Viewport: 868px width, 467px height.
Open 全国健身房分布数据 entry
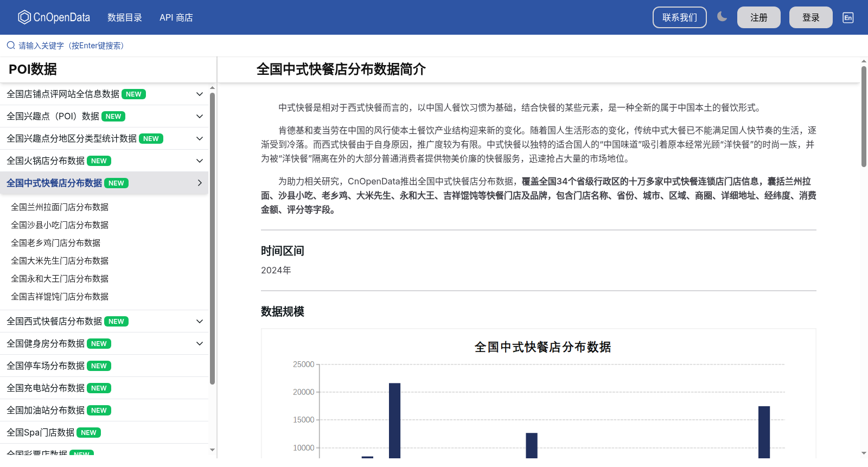[46, 344]
